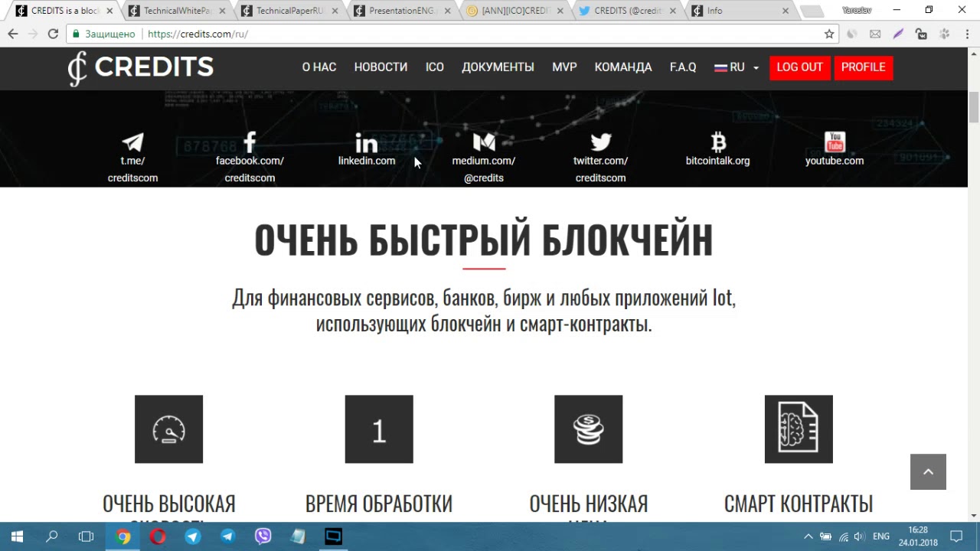Image resolution: width=980 pixels, height=551 pixels.
Task: Open the YouTube channel icon
Action: click(x=835, y=142)
